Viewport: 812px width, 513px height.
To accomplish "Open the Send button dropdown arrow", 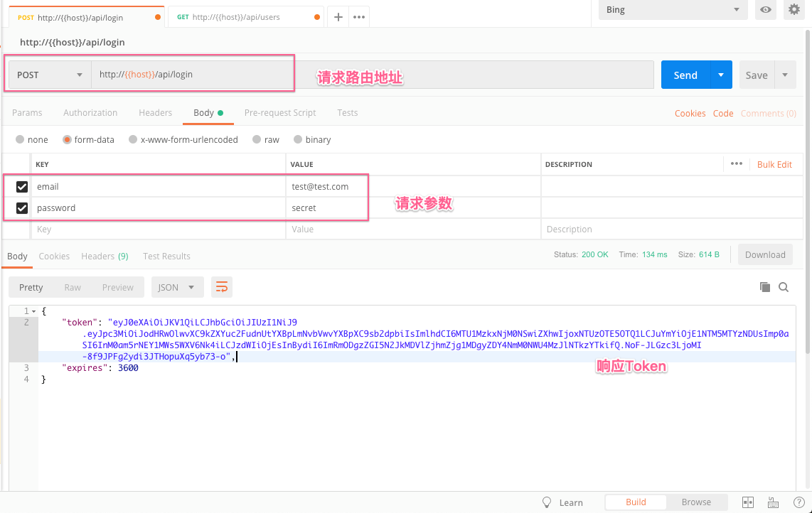I will pos(721,75).
